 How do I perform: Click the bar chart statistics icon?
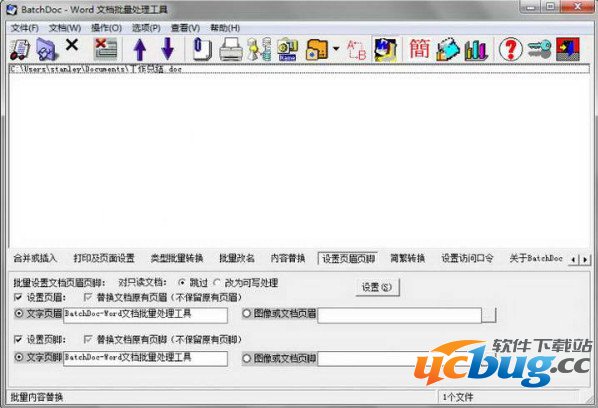[476, 49]
